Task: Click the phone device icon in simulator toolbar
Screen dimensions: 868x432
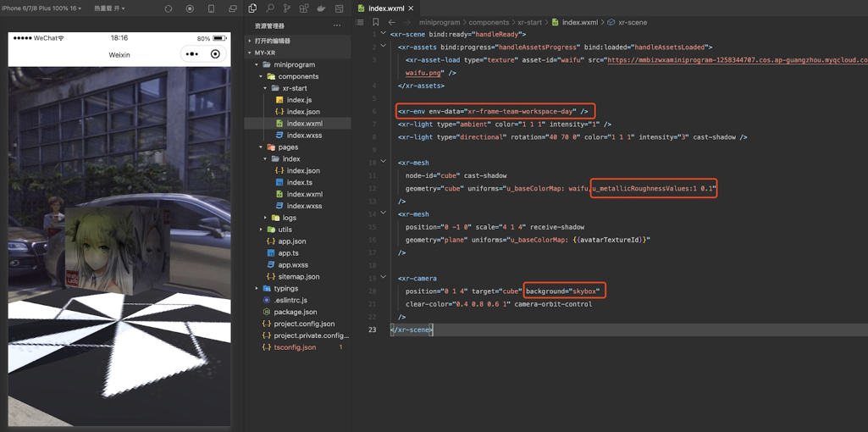Action: [211, 8]
